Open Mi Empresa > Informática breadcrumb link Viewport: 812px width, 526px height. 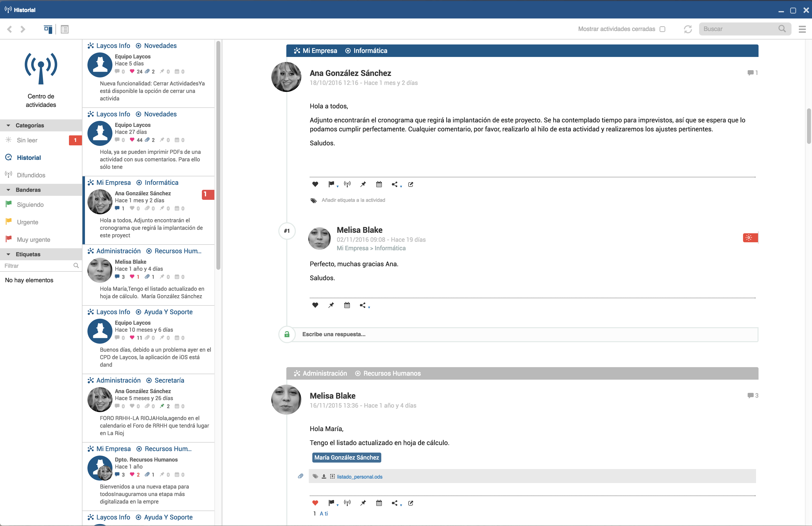371,248
